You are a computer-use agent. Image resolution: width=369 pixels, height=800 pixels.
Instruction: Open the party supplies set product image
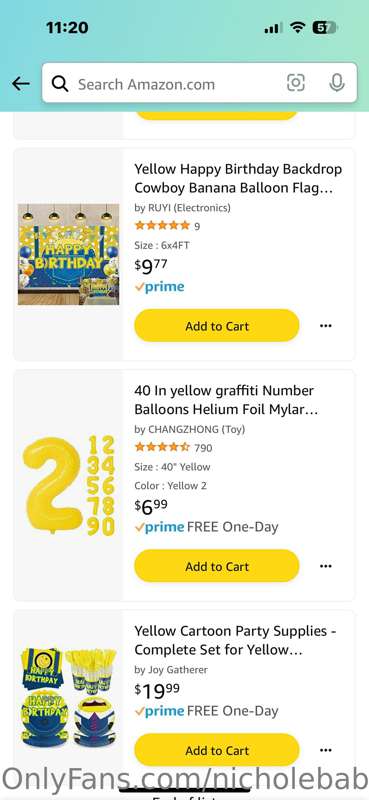point(68,697)
